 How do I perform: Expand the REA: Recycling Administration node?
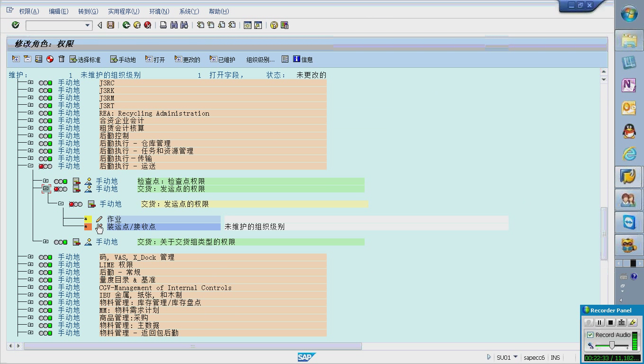(x=30, y=113)
